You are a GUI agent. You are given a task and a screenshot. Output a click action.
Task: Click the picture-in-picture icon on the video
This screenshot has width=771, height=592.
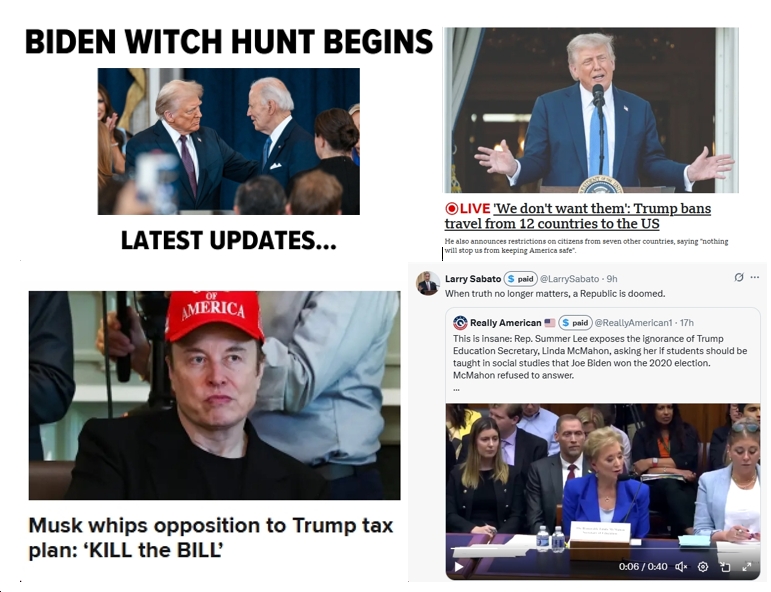(x=725, y=567)
